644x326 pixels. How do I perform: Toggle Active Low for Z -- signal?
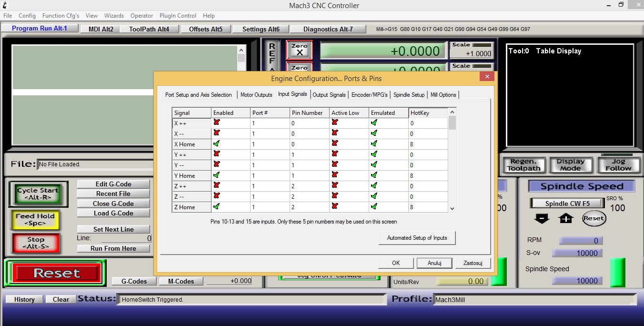coord(334,196)
